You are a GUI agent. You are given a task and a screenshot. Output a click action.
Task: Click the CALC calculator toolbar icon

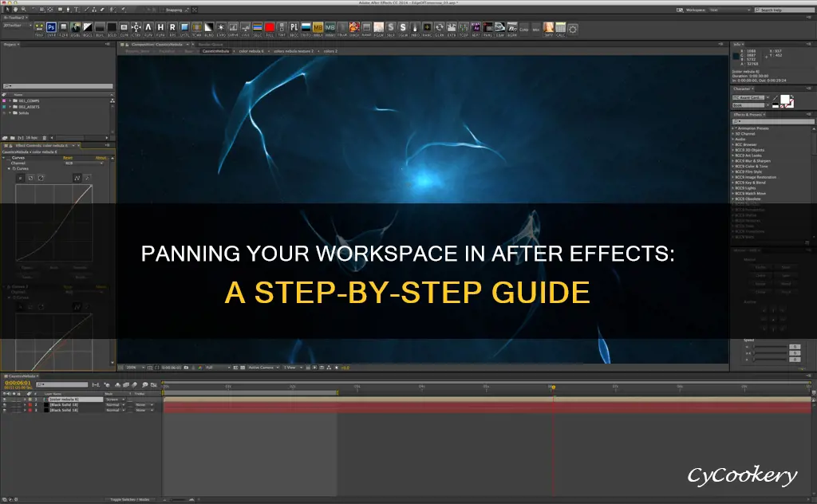pos(561,27)
